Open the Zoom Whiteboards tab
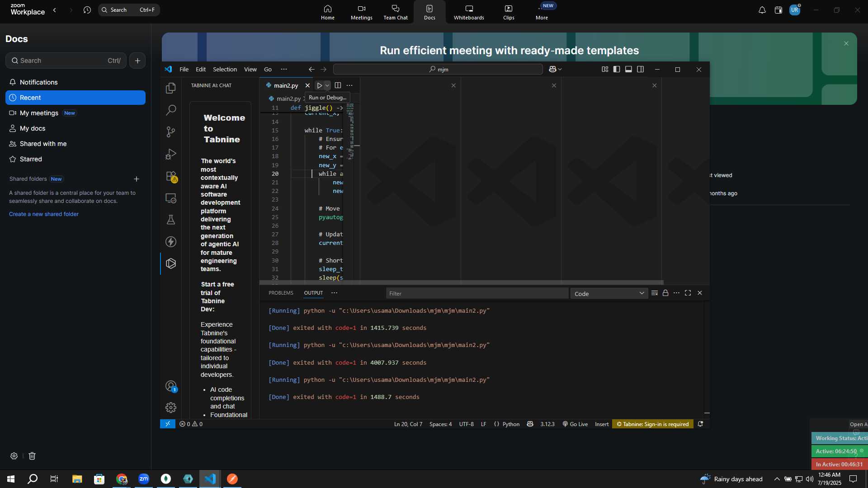Viewport: 868px width, 488px height. click(x=469, y=12)
